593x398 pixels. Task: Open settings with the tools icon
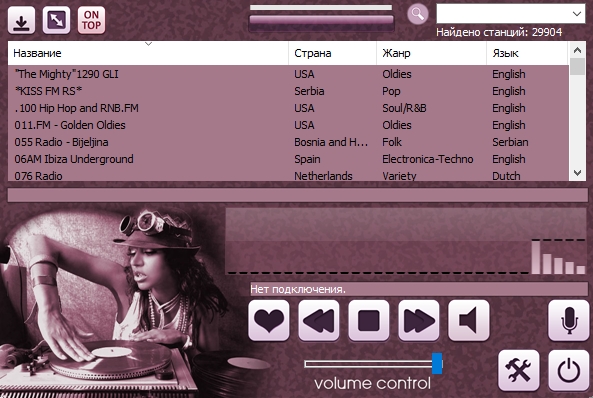pos(518,370)
